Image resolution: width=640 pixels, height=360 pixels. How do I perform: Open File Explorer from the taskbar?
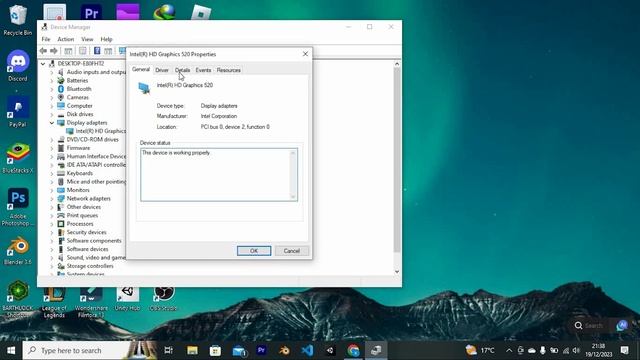[192, 350]
